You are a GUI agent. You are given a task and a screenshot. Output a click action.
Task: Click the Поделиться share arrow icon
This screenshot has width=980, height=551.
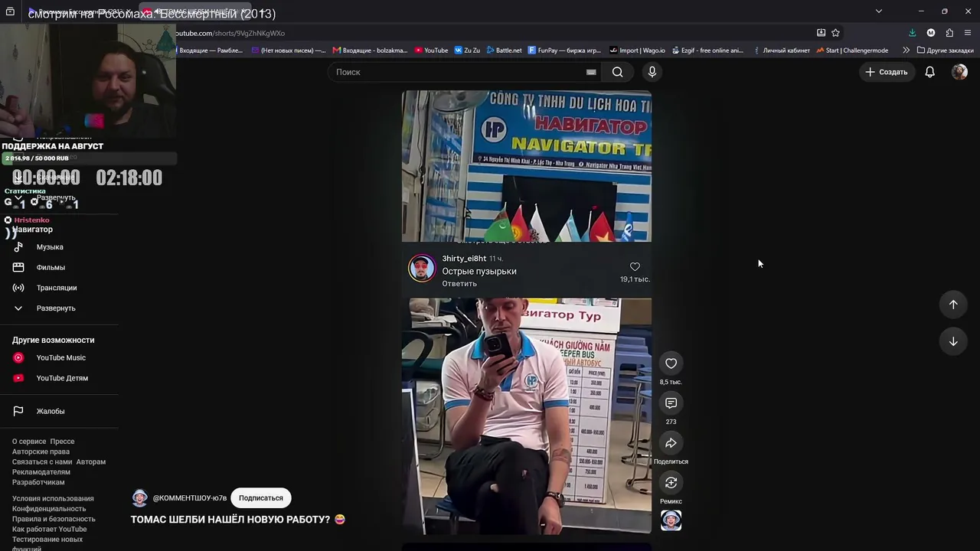(671, 443)
